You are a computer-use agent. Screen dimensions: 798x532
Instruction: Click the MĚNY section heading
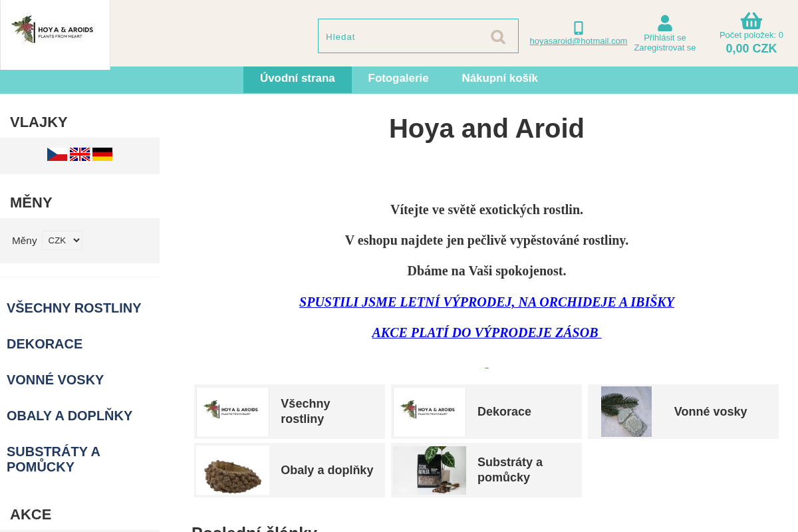31,203
